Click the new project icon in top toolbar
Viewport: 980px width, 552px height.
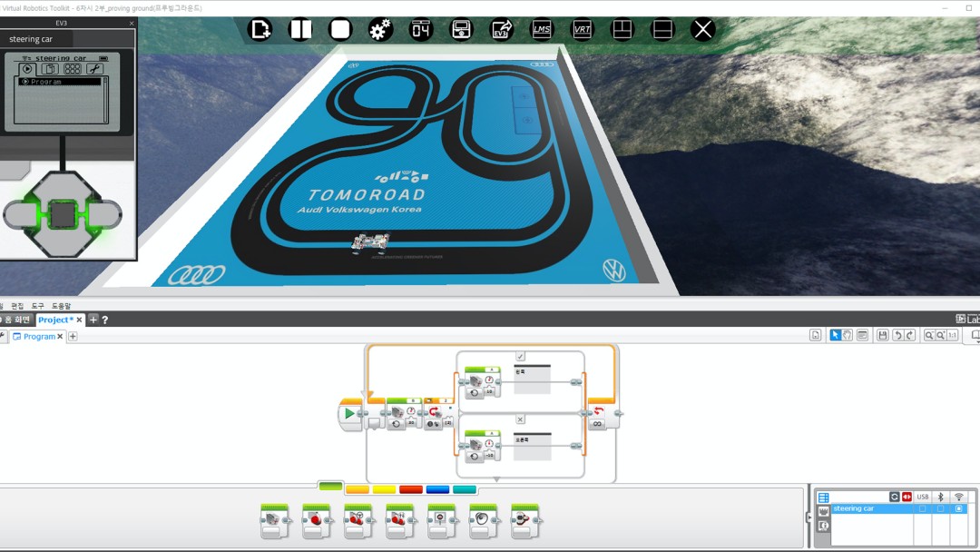tap(260, 29)
